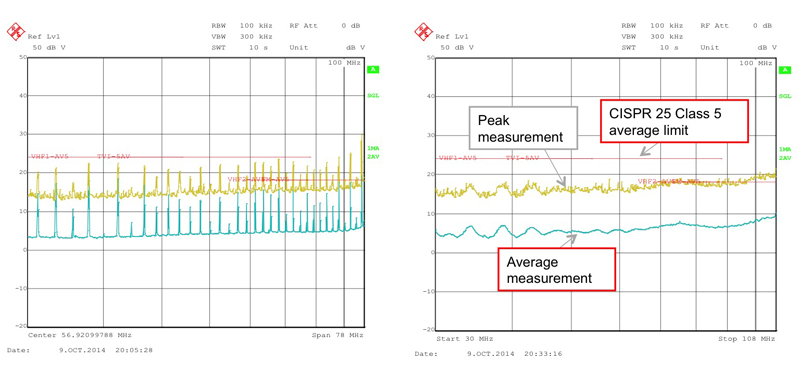The width and height of the screenshot is (800, 373).
Task: Click 'RF Att 0 dB' in the right plot header
Action: [x=736, y=25]
